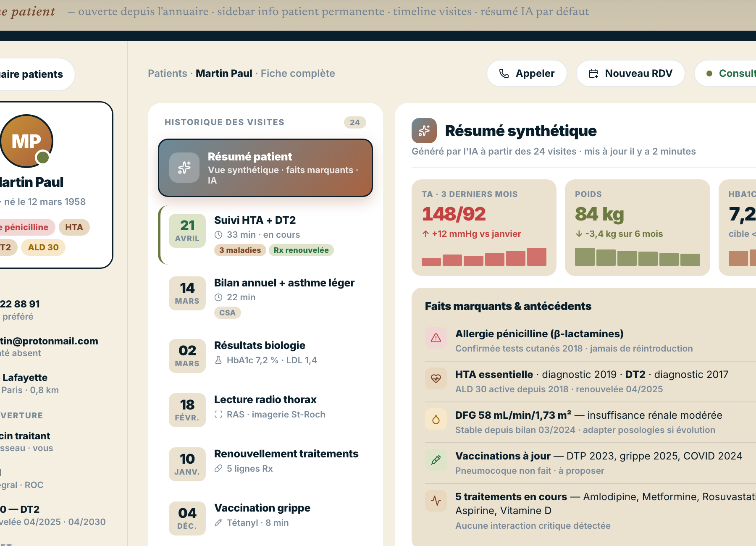Go to Patients breadcrumb link
Viewport: 756px width, 546px height.
(167, 73)
